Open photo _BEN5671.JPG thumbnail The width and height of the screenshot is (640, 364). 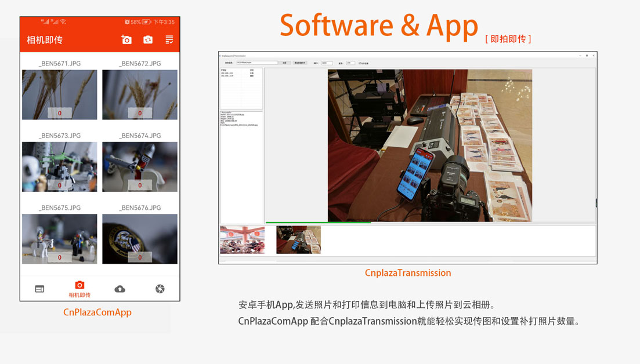pos(59,94)
